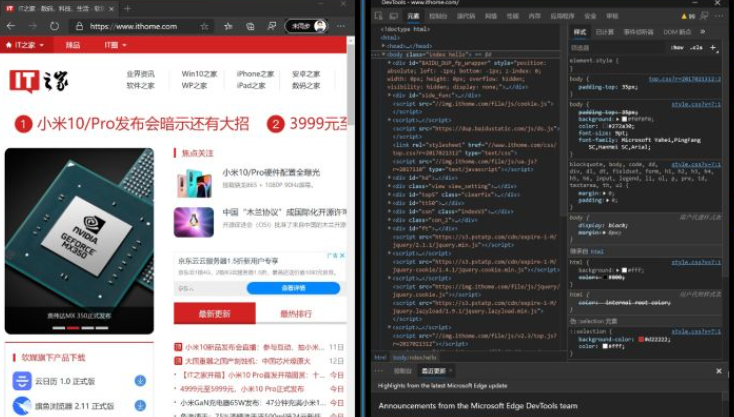Image resolution: width=734 pixels, height=417 pixels.
Task: Open headline 小米10/Pro发布会暗示还有大招
Action: [x=143, y=124]
